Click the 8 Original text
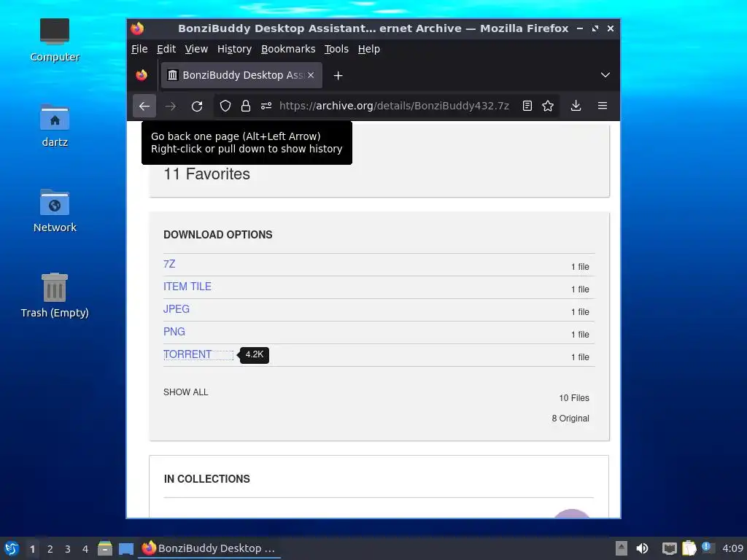Image resolution: width=747 pixels, height=560 pixels. [570, 418]
